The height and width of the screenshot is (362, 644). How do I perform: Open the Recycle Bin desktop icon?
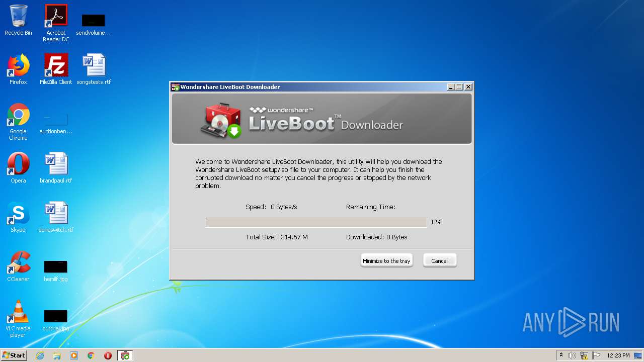click(18, 20)
